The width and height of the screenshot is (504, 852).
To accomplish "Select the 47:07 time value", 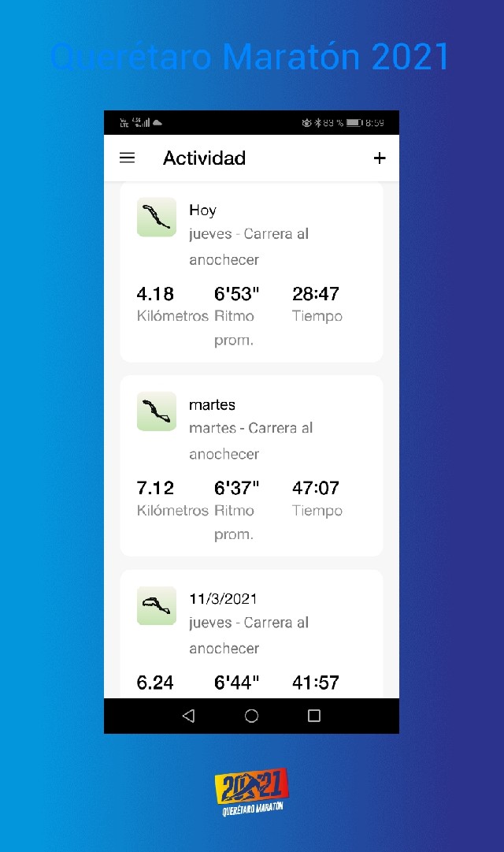I will [x=315, y=489].
